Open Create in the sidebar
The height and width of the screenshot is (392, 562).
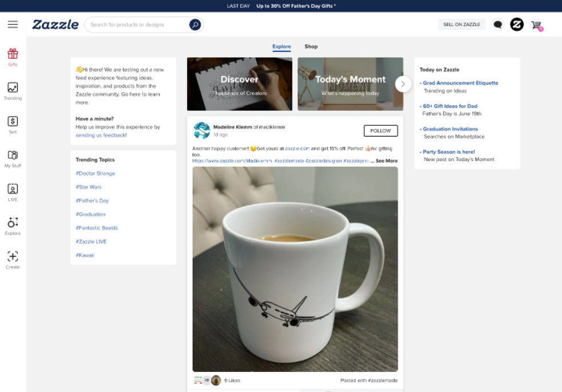(x=13, y=260)
